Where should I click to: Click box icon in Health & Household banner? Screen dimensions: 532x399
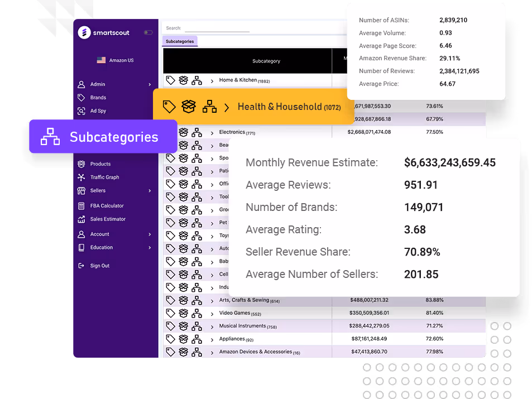189,107
